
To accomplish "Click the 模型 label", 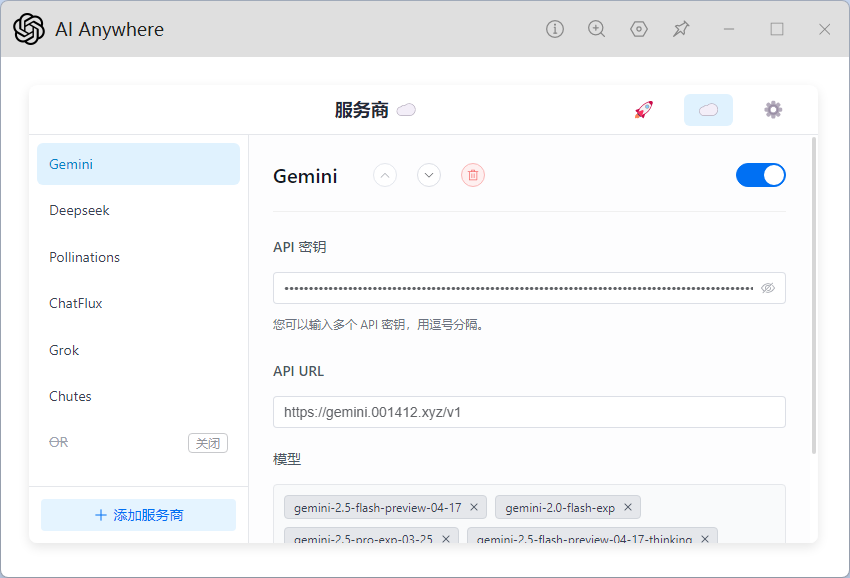I will point(287,459).
